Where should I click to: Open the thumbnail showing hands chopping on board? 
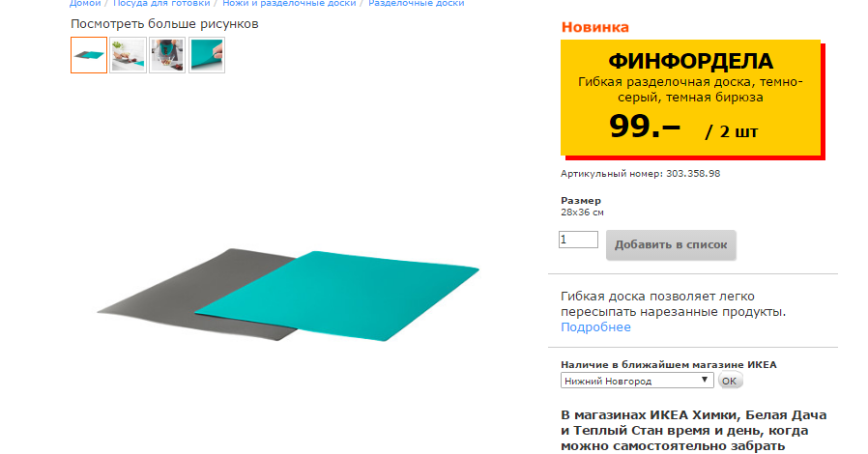coord(128,55)
